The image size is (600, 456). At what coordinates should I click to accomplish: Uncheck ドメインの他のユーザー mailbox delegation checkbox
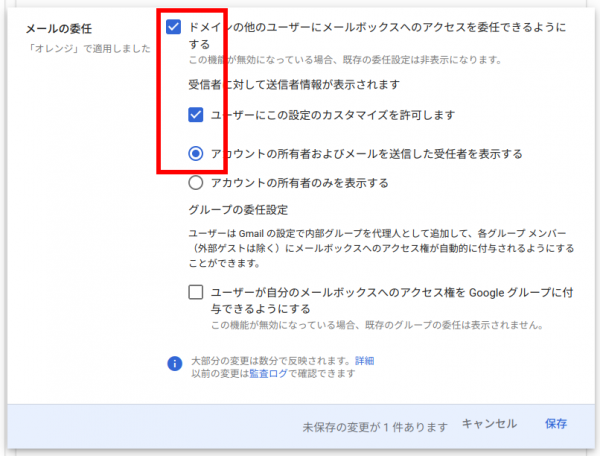(174, 27)
